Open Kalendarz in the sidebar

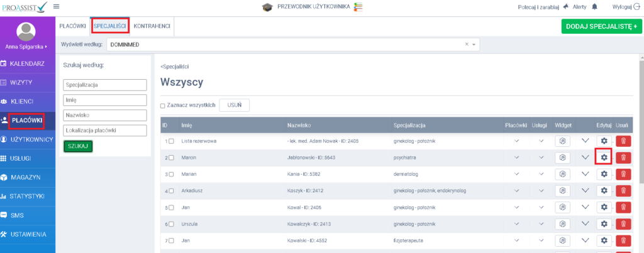(x=27, y=63)
